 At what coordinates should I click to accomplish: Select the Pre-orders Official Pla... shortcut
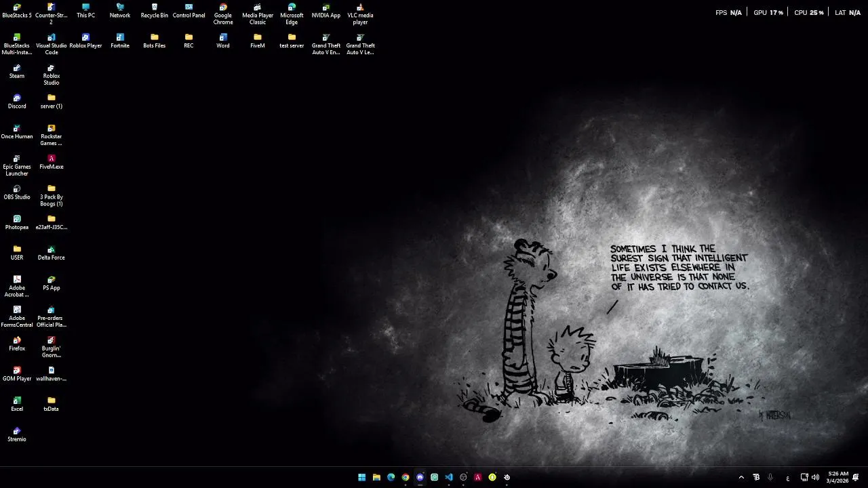(51, 317)
